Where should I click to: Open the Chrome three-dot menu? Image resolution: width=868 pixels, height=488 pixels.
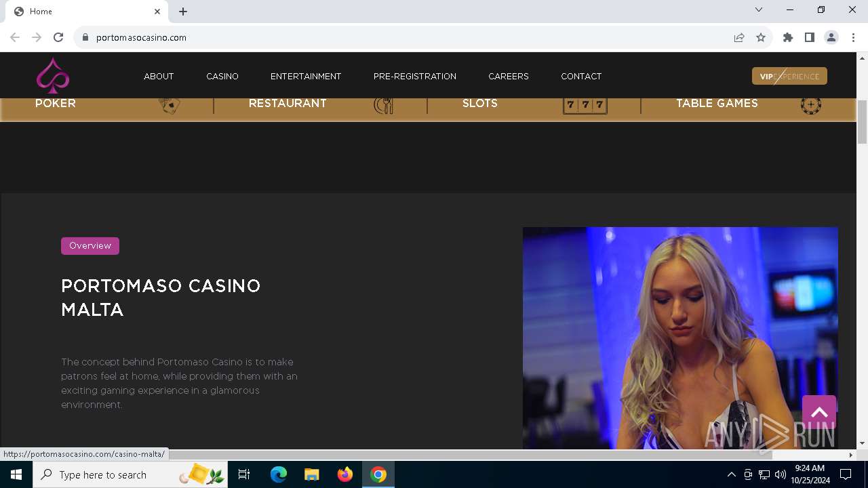853,37
